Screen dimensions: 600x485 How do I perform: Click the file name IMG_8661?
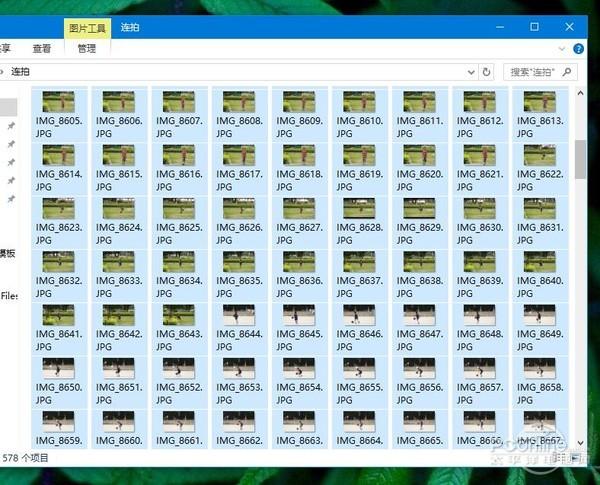point(179,441)
